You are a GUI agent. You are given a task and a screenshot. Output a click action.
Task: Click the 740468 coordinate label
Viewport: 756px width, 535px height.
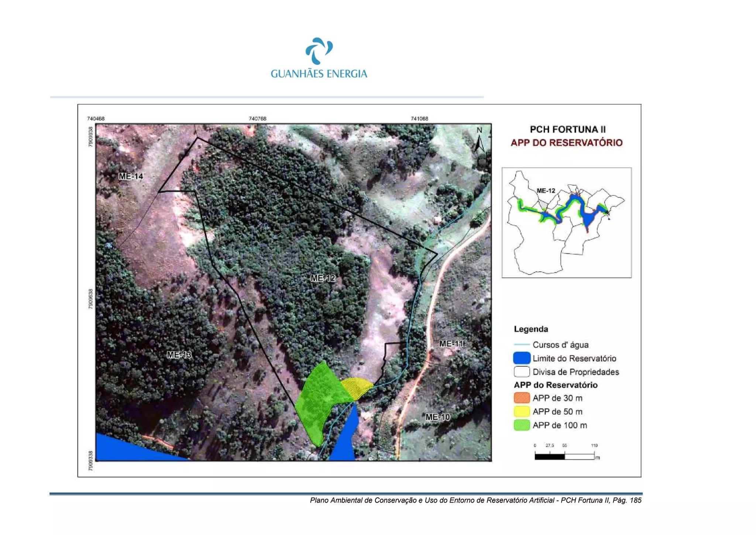(x=96, y=119)
